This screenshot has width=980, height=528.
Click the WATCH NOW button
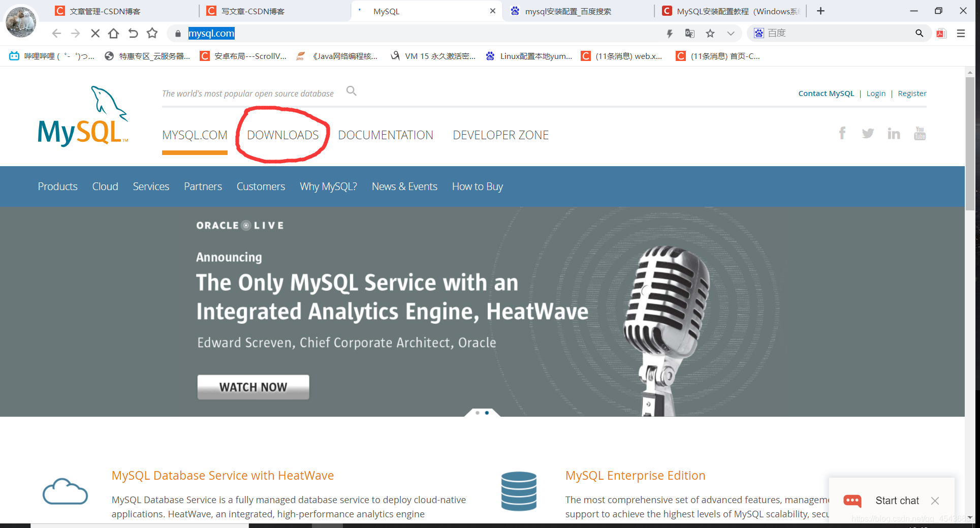tap(253, 387)
